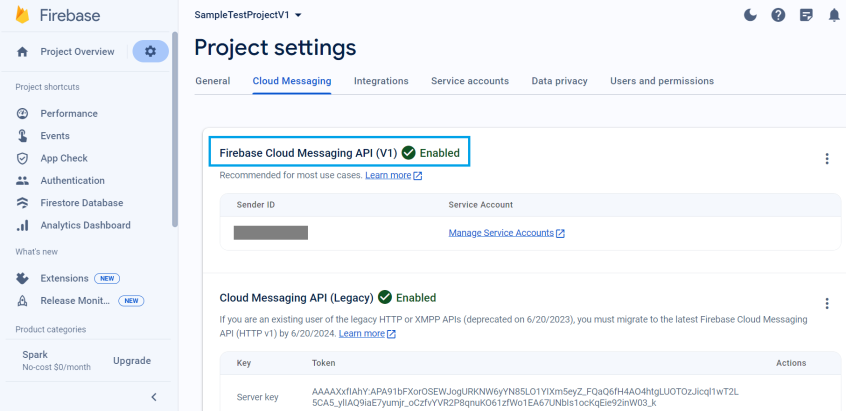Click the sidebar vertical scrollbar

174,129
